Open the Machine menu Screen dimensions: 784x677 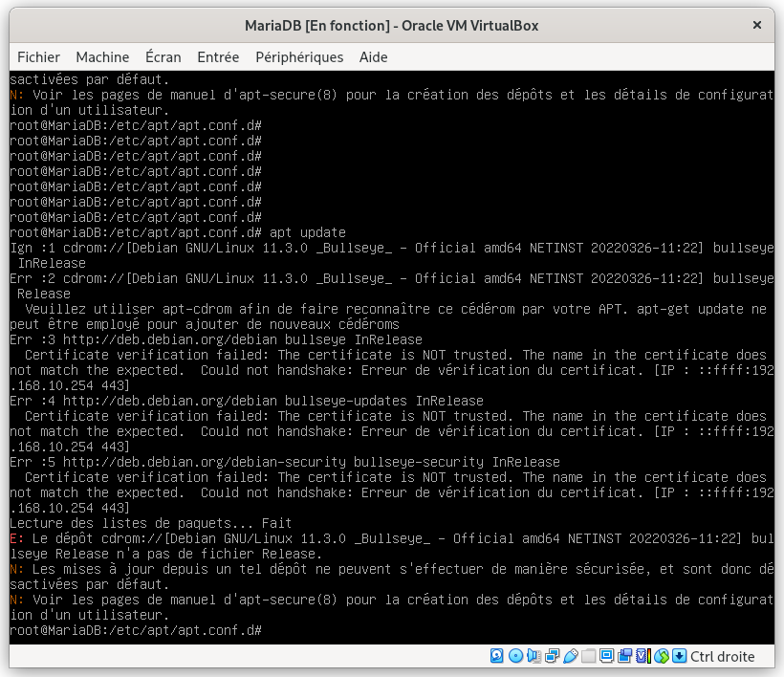[102, 57]
